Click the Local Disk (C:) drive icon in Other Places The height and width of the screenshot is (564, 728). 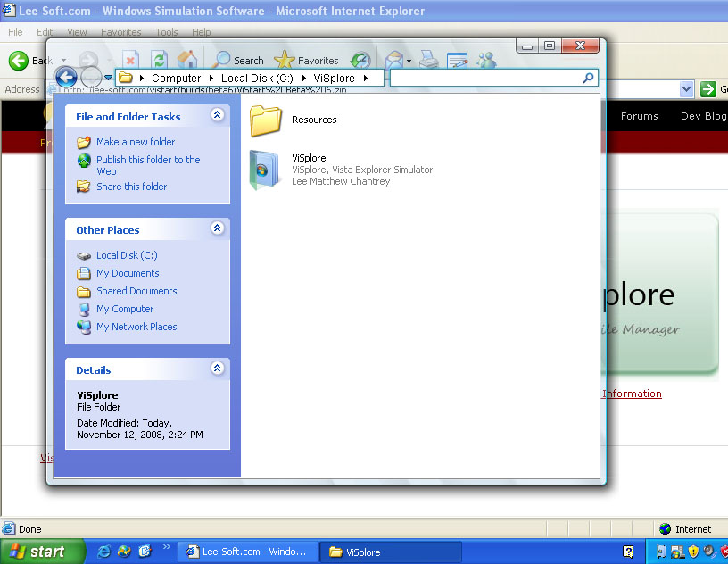[84, 255]
